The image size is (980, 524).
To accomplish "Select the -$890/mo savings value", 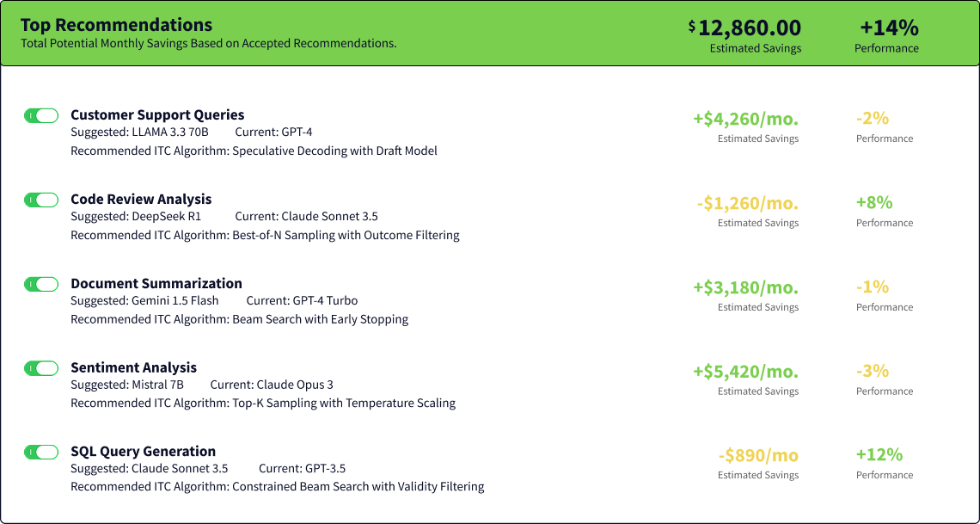I will click(758, 455).
